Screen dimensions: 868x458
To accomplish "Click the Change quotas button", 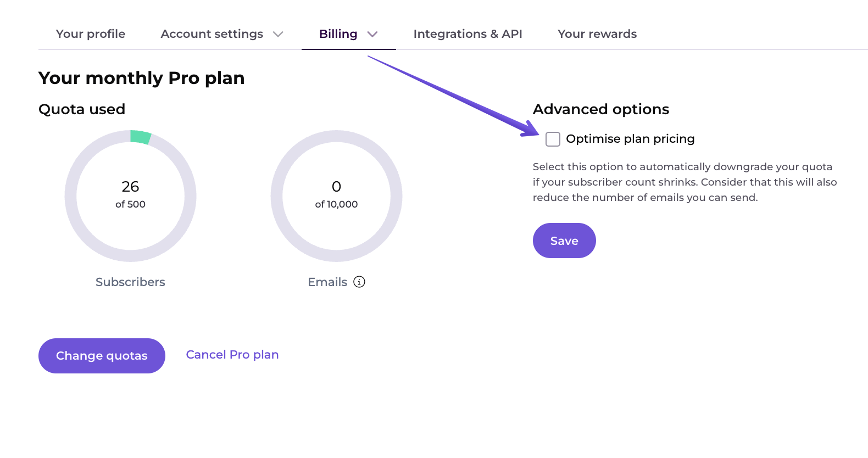I will [x=101, y=356].
